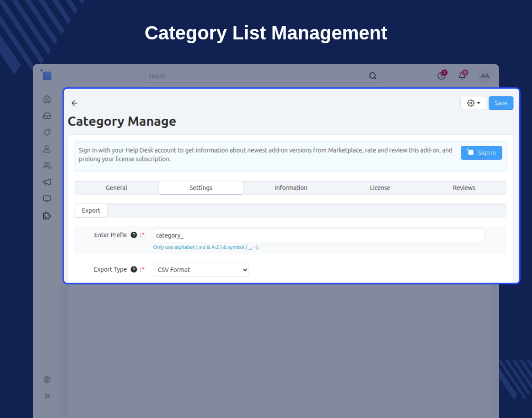532x418 pixels.
Task: Click the Save button
Action: (501, 103)
